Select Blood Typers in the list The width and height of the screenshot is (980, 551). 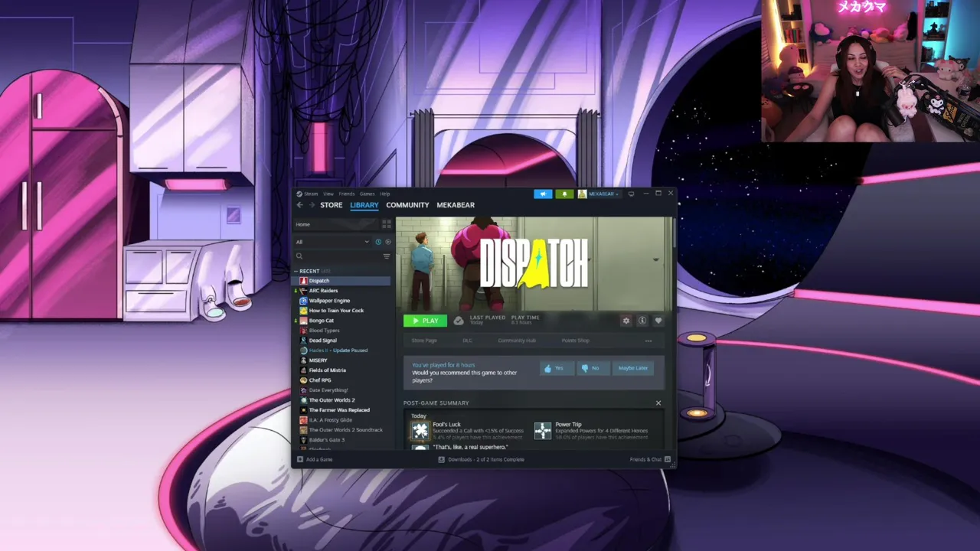pos(341,331)
